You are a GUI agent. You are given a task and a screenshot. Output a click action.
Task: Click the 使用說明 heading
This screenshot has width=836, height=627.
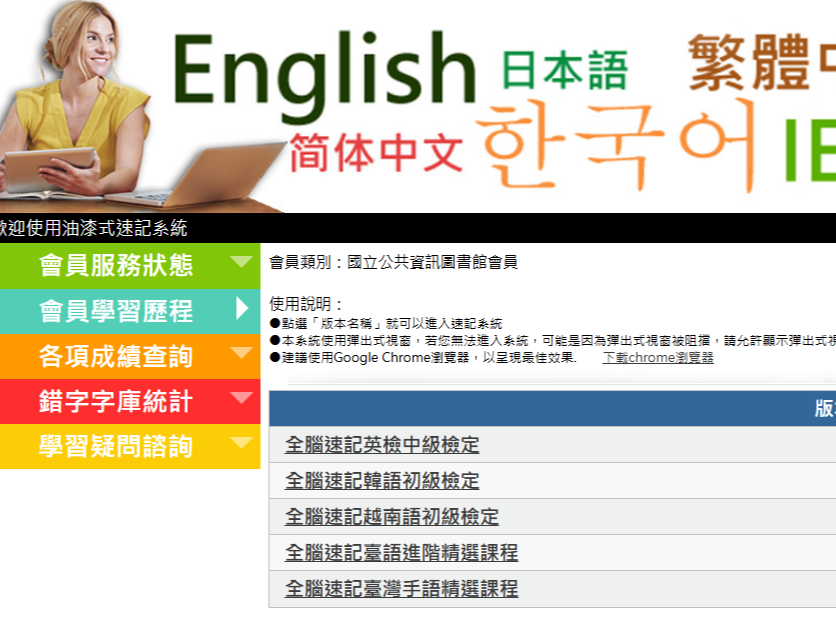tap(306, 304)
